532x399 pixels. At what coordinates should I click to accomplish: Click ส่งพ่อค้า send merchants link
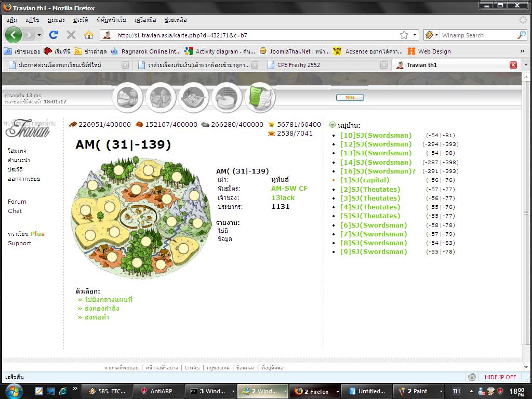(x=97, y=317)
